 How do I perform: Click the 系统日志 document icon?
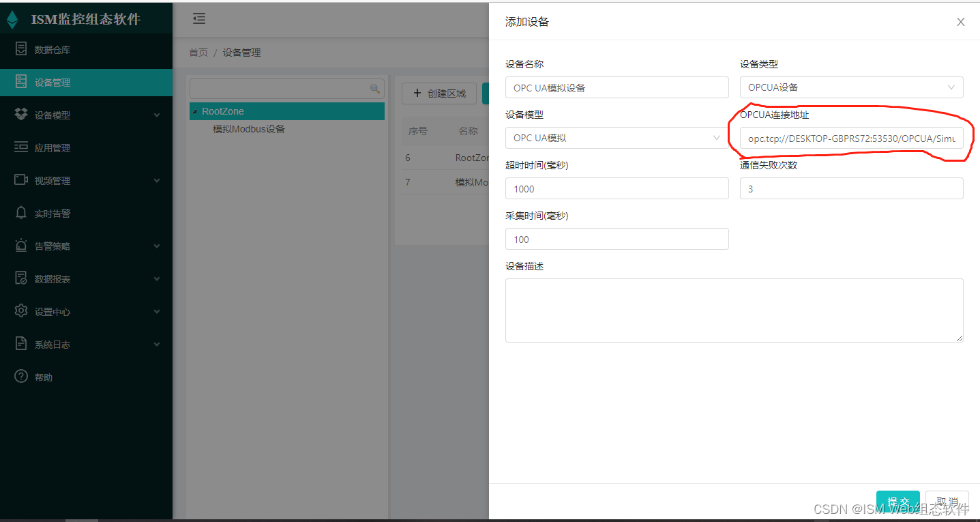pyautogui.click(x=22, y=344)
